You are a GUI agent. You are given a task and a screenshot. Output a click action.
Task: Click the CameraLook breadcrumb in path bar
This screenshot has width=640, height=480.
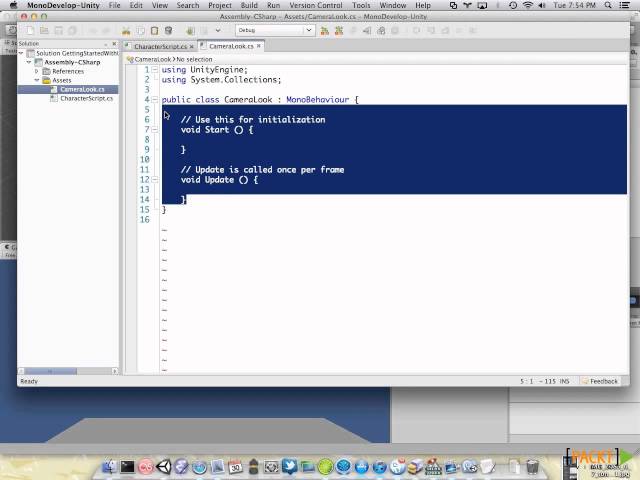coord(153,59)
